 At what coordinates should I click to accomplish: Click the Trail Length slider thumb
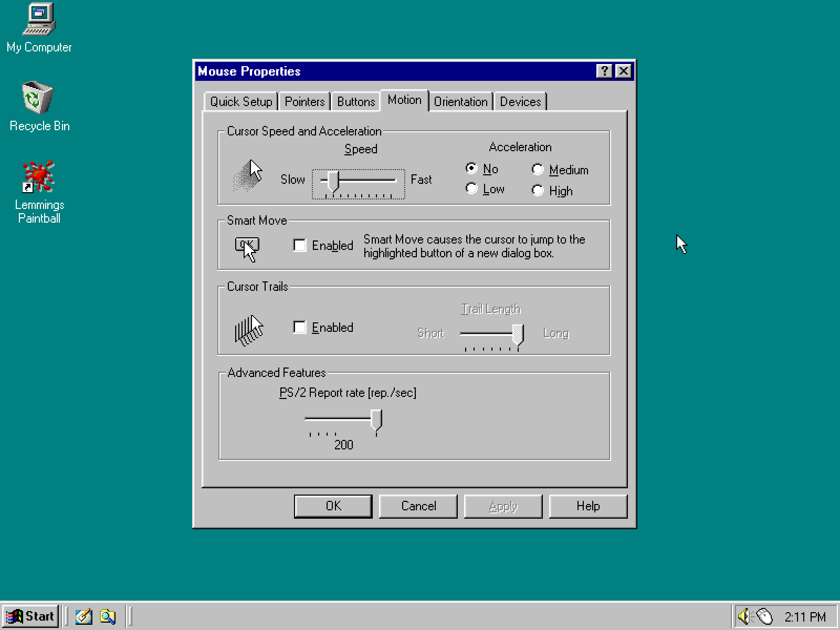coord(518,335)
